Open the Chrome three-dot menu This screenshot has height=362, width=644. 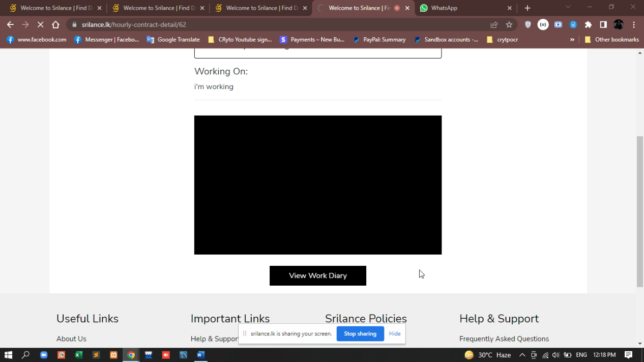(x=634, y=24)
